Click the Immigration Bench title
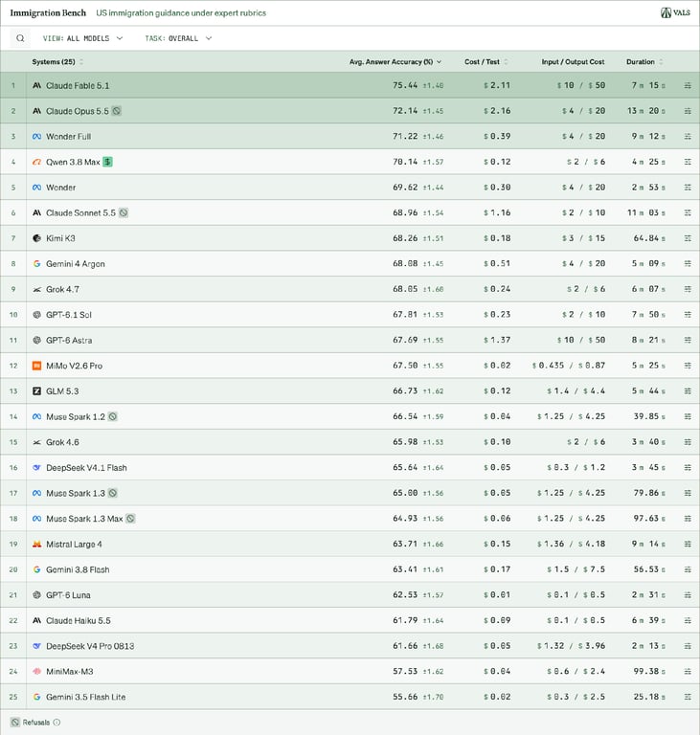This screenshot has width=700, height=735. pyautogui.click(x=48, y=12)
